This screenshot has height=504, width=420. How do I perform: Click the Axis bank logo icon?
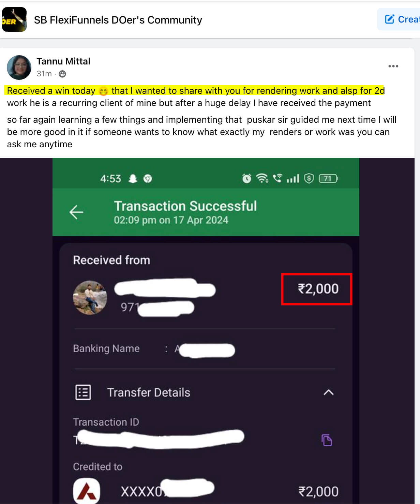pos(87,491)
